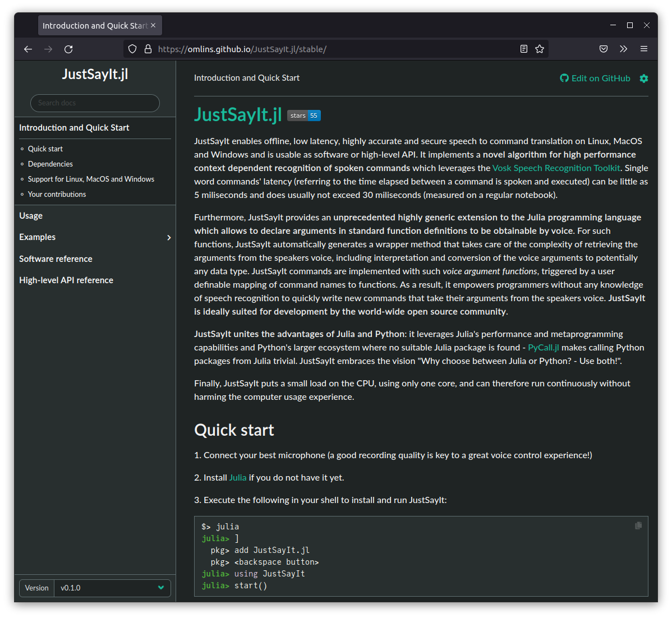Open the Version v0.1.0 dropdown
The width and height of the screenshot is (672, 618).
click(112, 588)
